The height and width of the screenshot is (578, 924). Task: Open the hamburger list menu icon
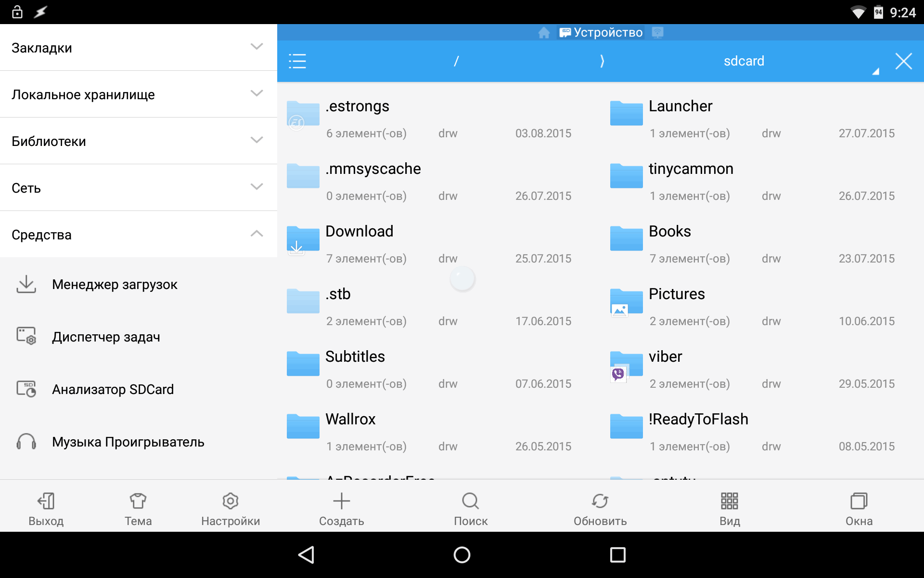297,61
